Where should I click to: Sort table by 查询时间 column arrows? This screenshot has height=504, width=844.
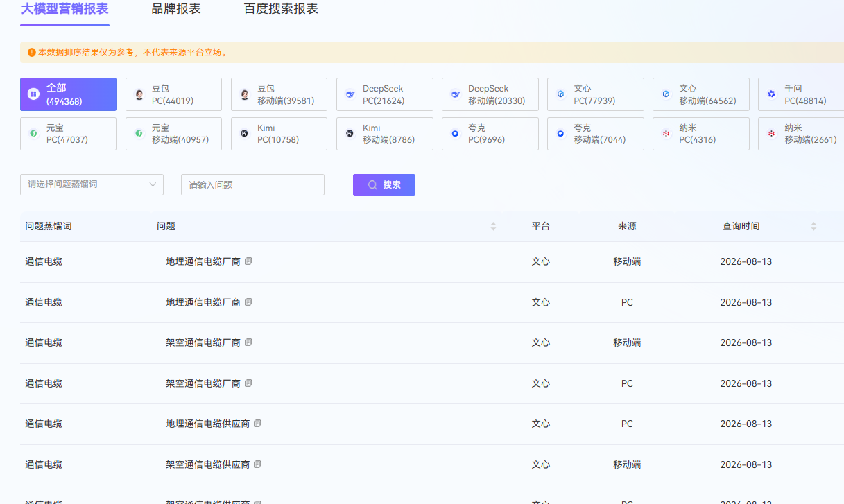(x=813, y=226)
